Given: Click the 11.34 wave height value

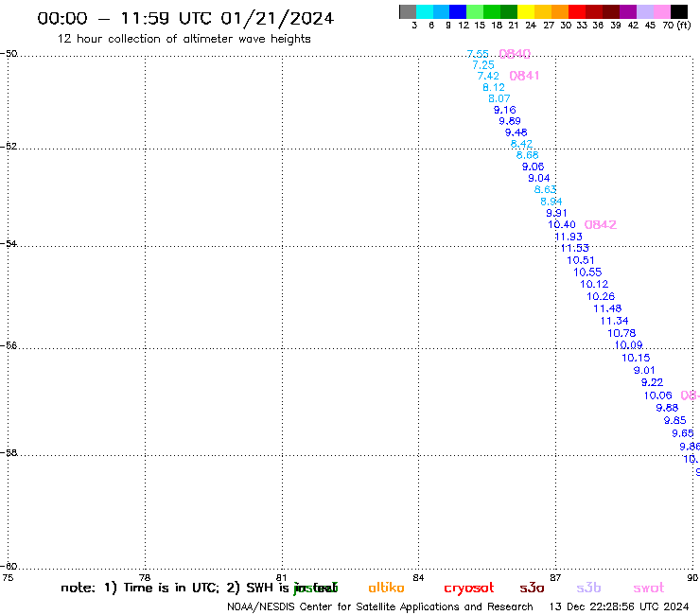Looking at the screenshot, I should coord(614,321).
